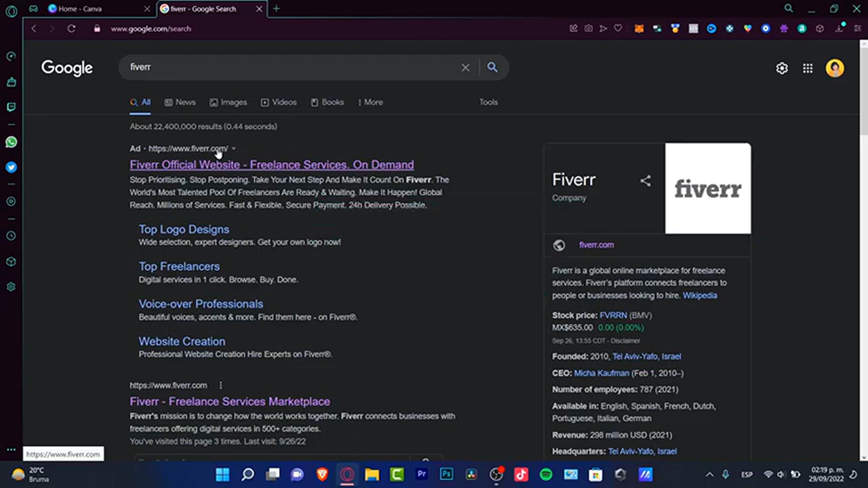
Task: Open volume control in system tray
Action: [781, 474]
